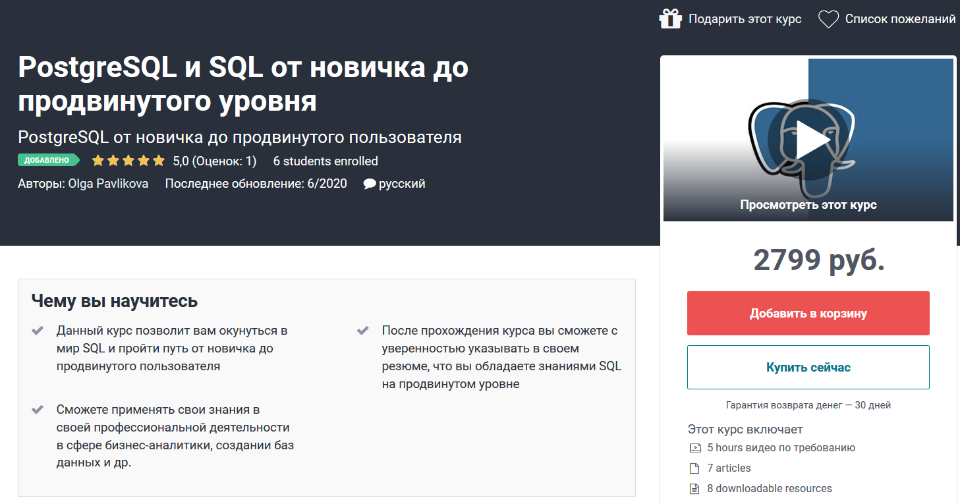The width and height of the screenshot is (960, 502).
Task: Click the gift box icon
Action: pos(670,18)
